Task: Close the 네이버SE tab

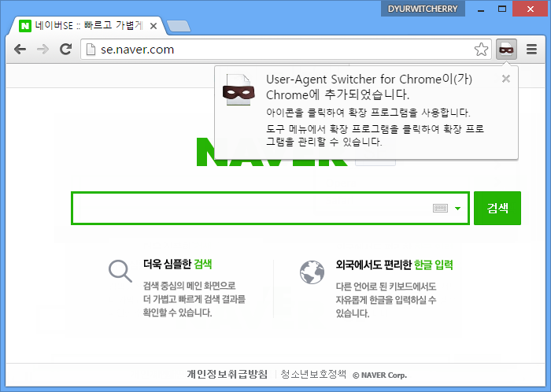Action: click(153, 26)
